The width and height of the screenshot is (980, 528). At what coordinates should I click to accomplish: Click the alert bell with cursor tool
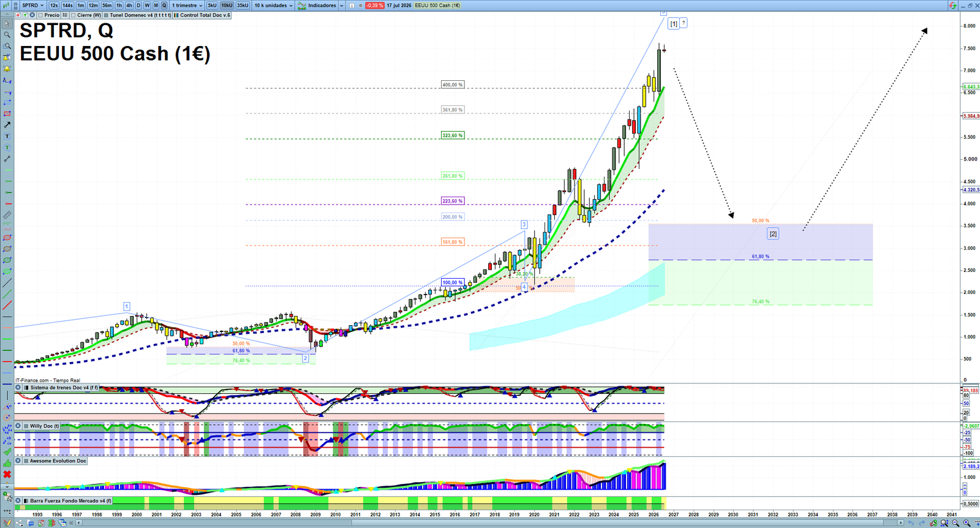click(7, 58)
